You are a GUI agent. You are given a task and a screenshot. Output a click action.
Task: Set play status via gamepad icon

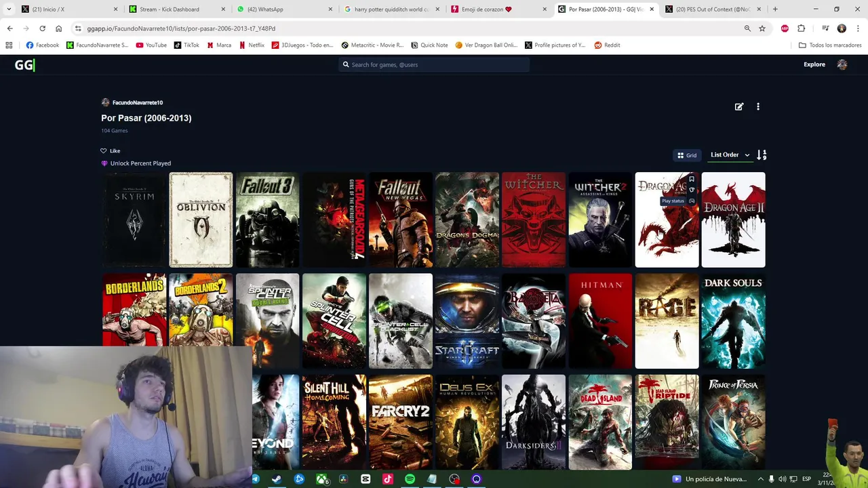click(692, 201)
